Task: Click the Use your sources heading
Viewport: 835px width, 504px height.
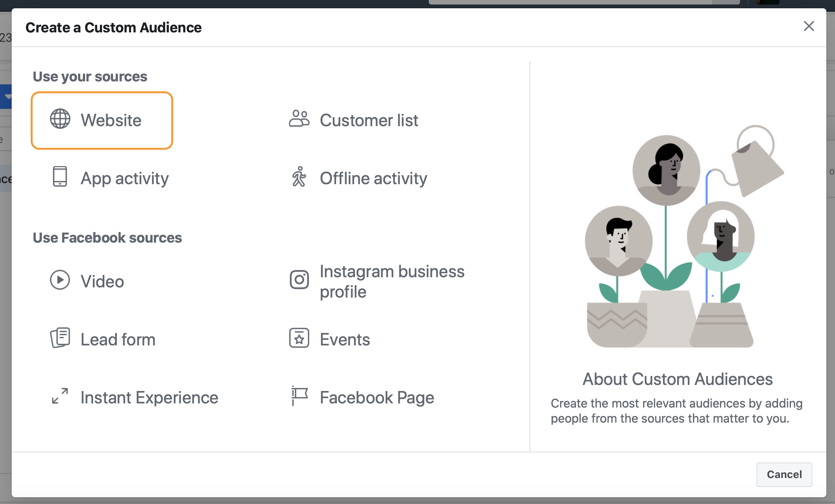Action: pyautogui.click(x=90, y=76)
